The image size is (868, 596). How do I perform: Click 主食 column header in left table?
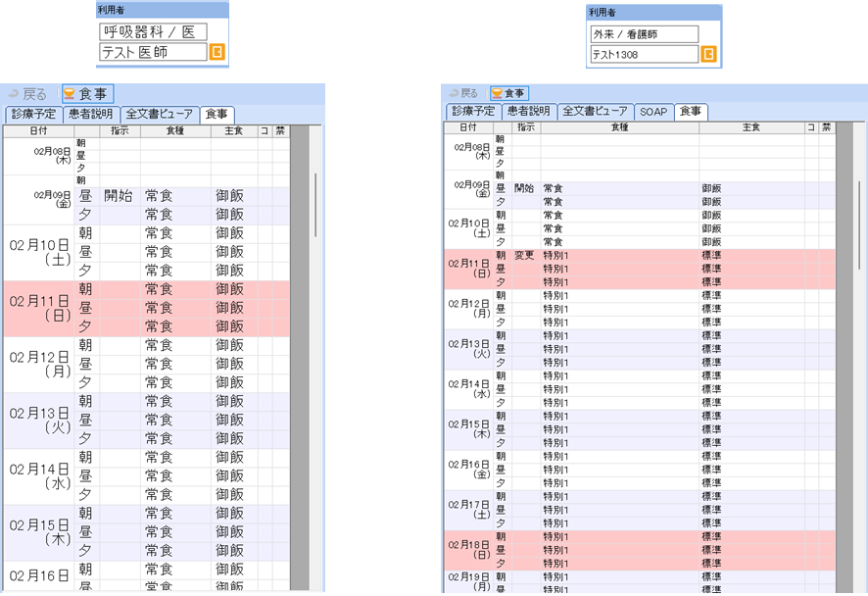click(234, 130)
